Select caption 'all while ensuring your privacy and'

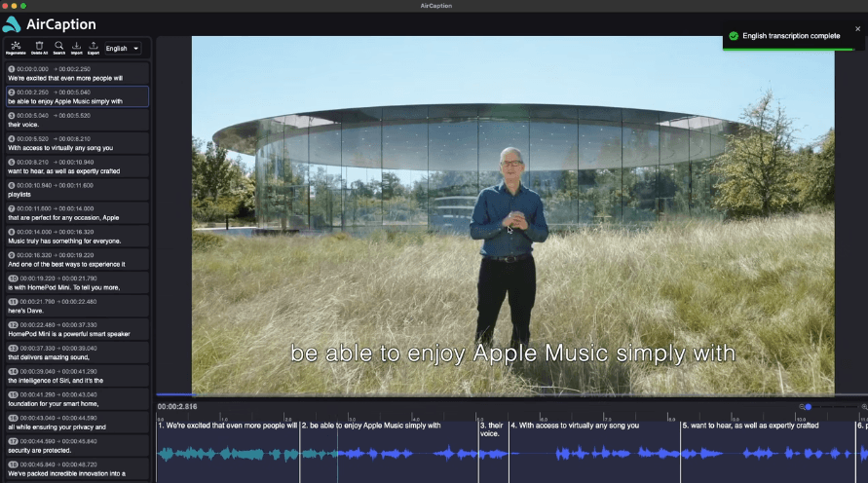(78, 423)
